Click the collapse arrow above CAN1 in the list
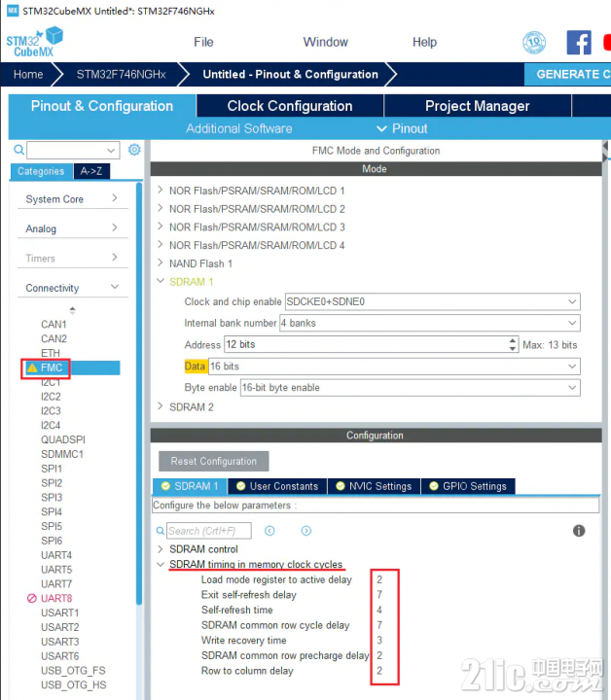This screenshot has width=611, height=700. 72,310
